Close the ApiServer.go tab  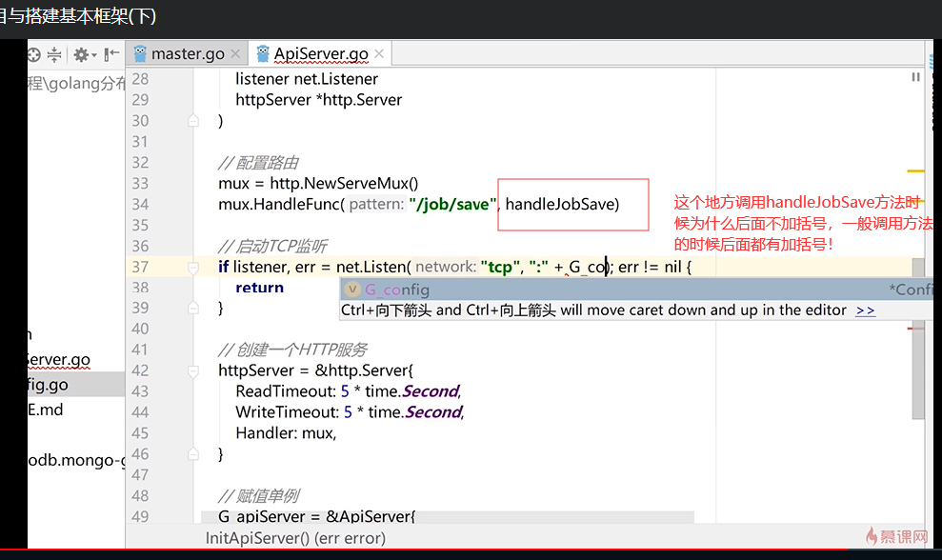pos(379,54)
